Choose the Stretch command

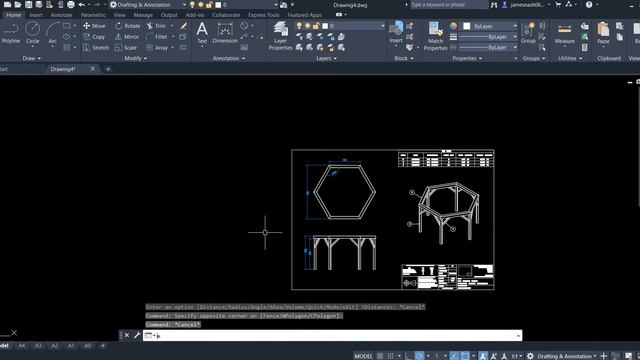96,48
